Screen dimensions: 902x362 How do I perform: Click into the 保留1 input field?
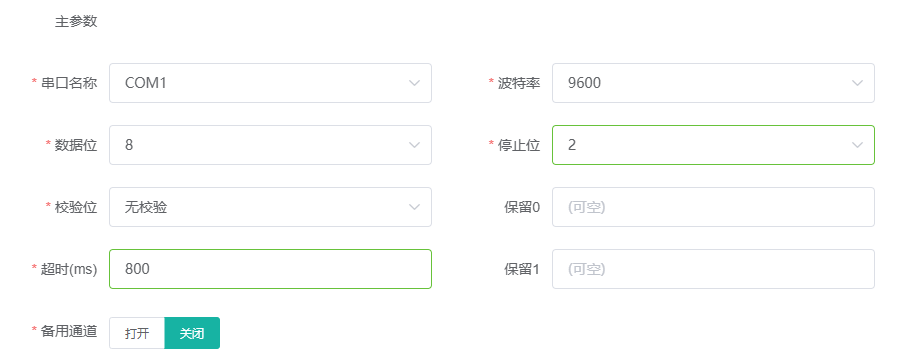coord(713,269)
